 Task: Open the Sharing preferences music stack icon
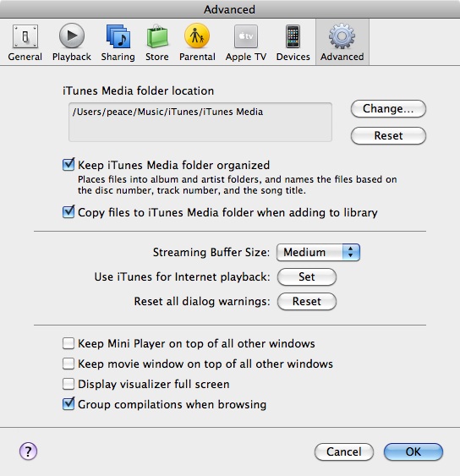pos(118,36)
